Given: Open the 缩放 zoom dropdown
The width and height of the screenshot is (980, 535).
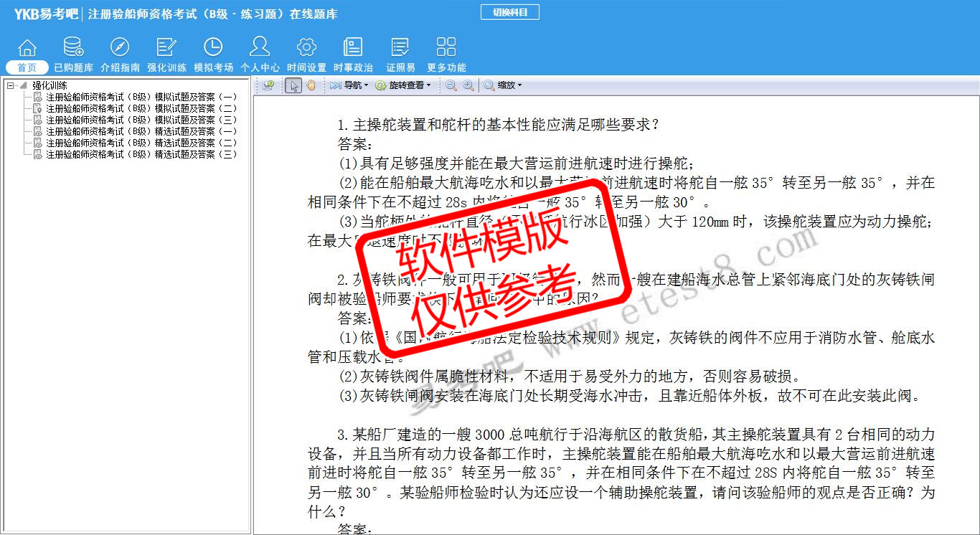Looking at the screenshot, I should (x=504, y=85).
